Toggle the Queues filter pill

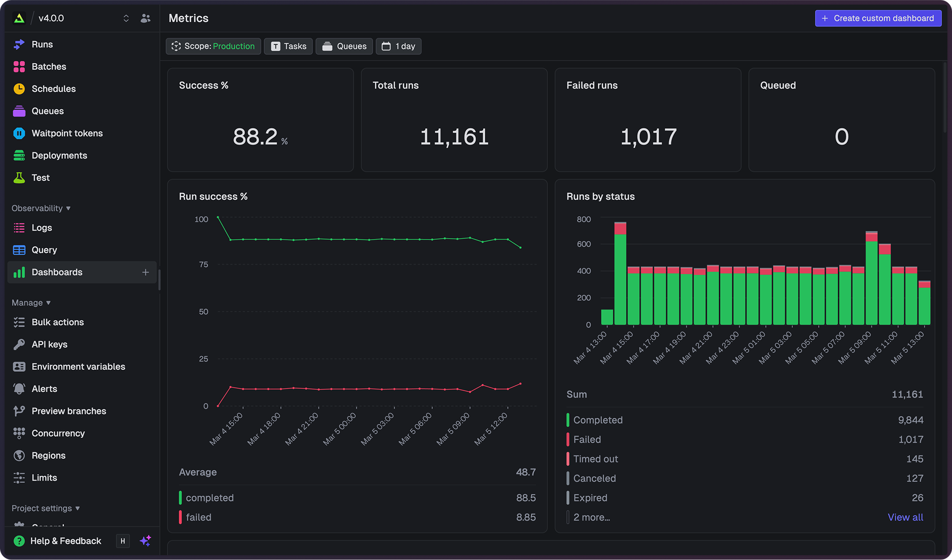click(x=344, y=46)
